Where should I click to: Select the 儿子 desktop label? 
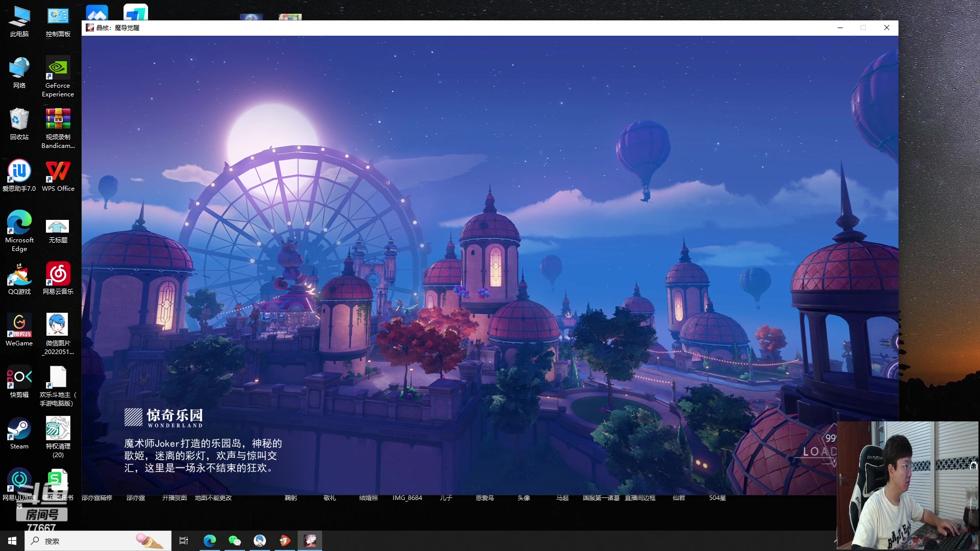[x=446, y=498]
